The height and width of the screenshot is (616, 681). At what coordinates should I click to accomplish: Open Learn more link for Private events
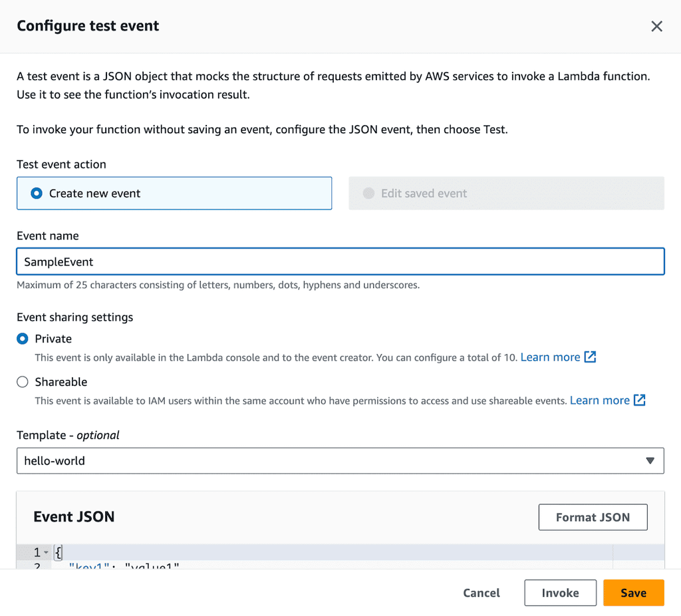pos(550,357)
